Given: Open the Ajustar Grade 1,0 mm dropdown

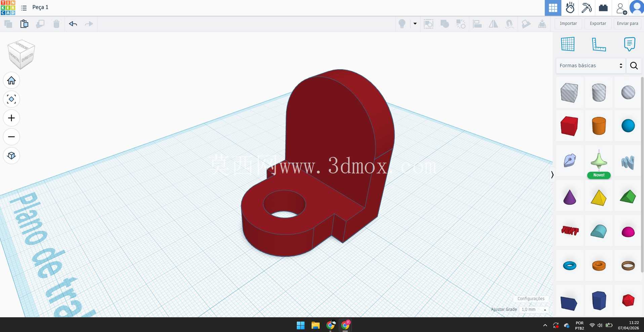Looking at the screenshot, I should pos(534,309).
